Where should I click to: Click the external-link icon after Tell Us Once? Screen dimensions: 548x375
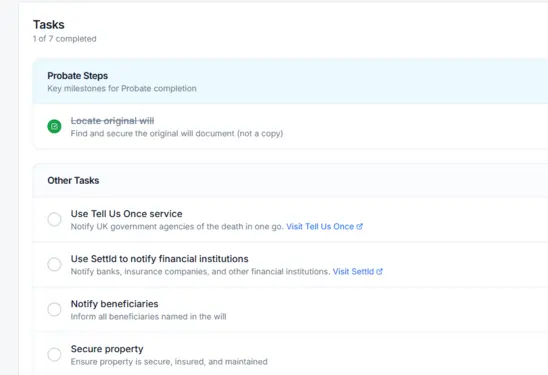pyautogui.click(x=359, y=226)
